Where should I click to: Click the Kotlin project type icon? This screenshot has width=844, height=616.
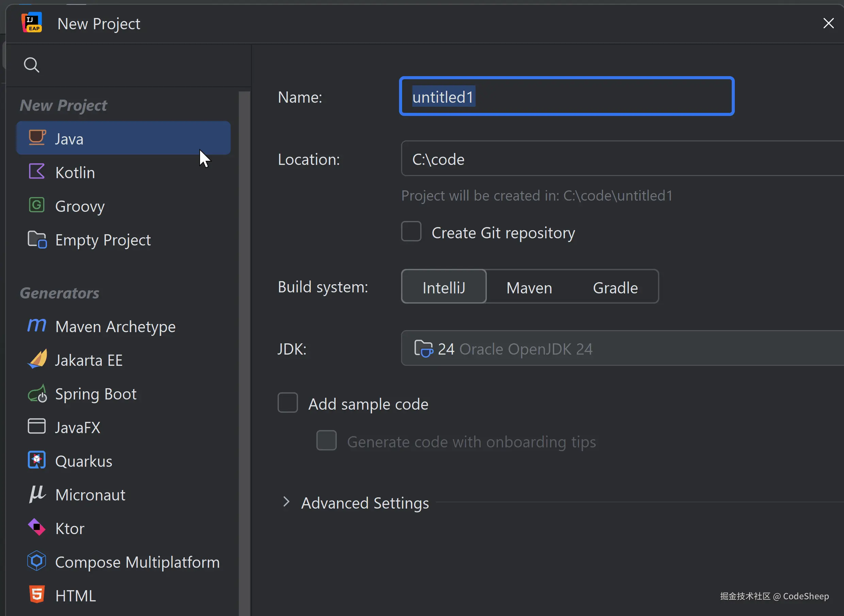36,172
